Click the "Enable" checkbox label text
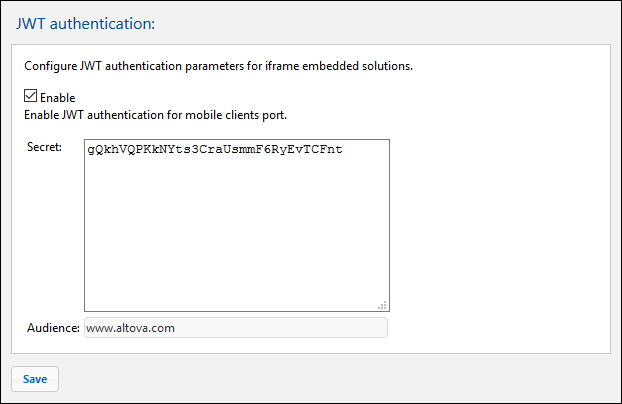 57,98
